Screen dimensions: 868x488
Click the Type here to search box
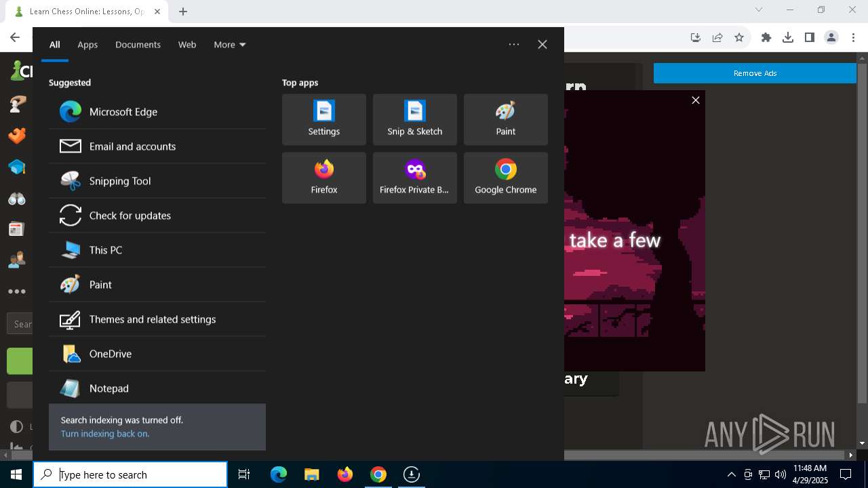130,474
